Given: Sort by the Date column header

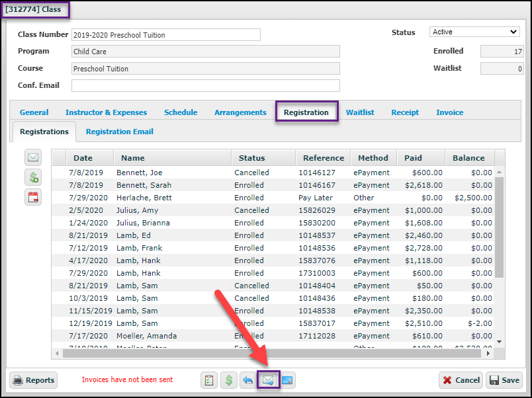Looking at the screenshot, I should [89, 157].
